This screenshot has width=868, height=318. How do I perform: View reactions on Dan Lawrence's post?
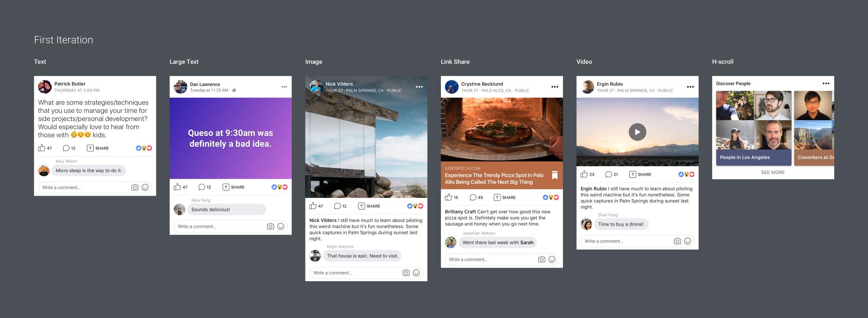(x=279, y=187)
